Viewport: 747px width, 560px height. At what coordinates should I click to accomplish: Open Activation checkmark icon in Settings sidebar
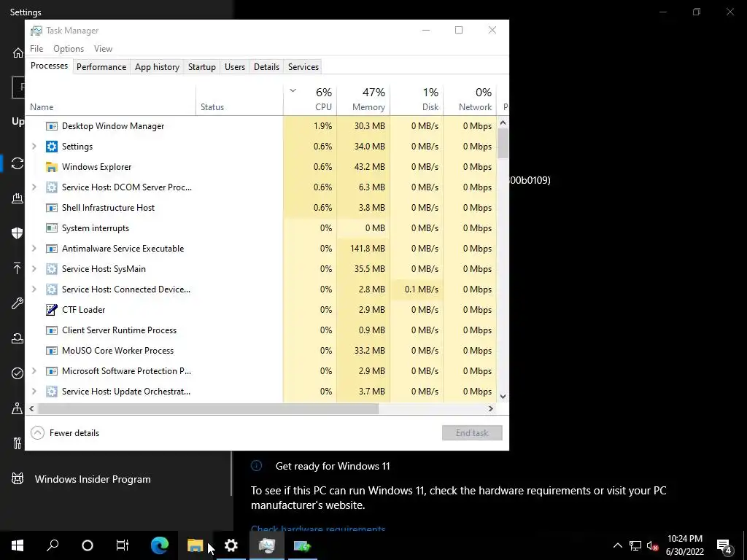pos(18,373)
